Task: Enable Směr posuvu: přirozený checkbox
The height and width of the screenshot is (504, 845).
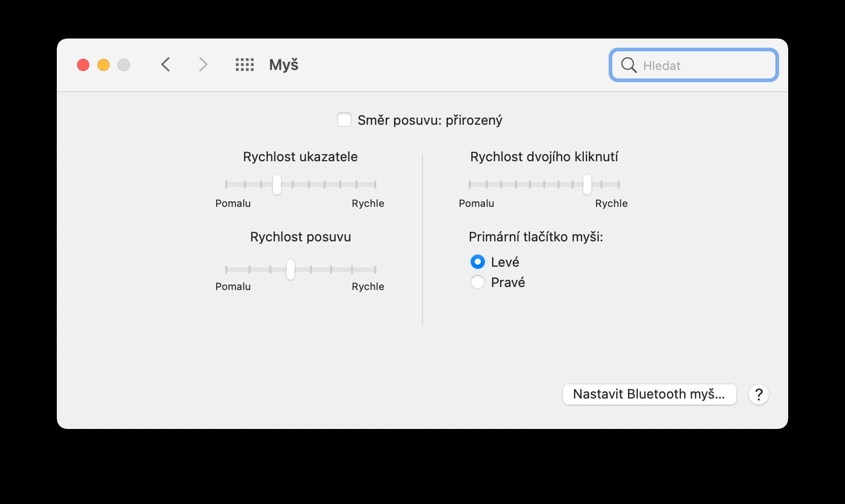Action: point(344,120)
